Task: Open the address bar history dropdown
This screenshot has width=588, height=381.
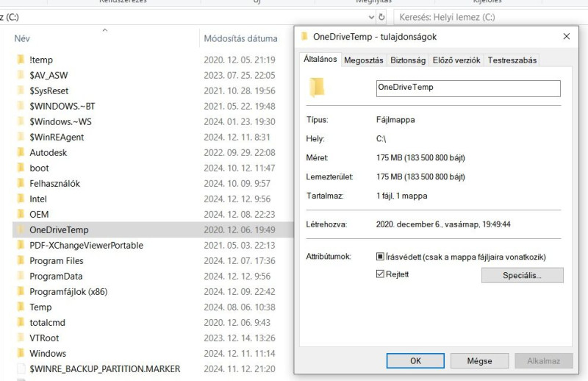Action: tap(371, 17)
